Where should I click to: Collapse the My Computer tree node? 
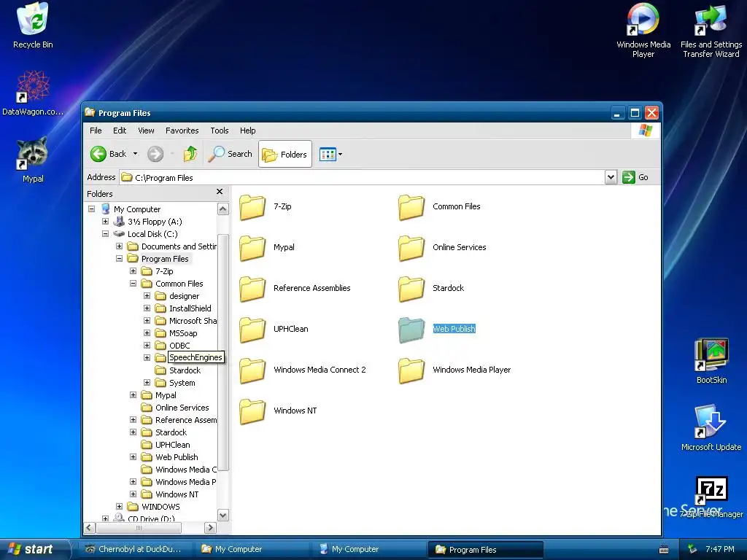pyautogui.click(x=91, y=209)
